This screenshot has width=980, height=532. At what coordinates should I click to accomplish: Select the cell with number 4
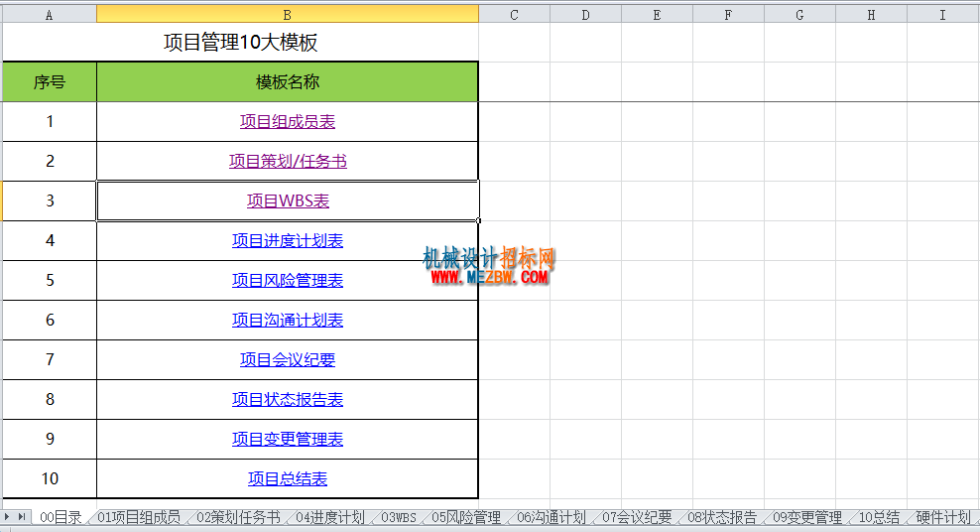coord(50,240)
